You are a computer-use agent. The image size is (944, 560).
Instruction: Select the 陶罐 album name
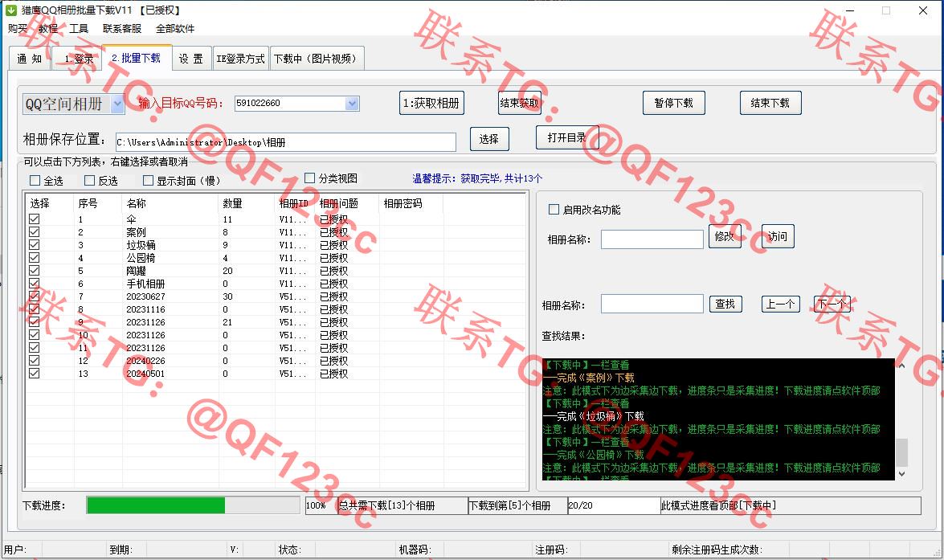pos(136,271)
